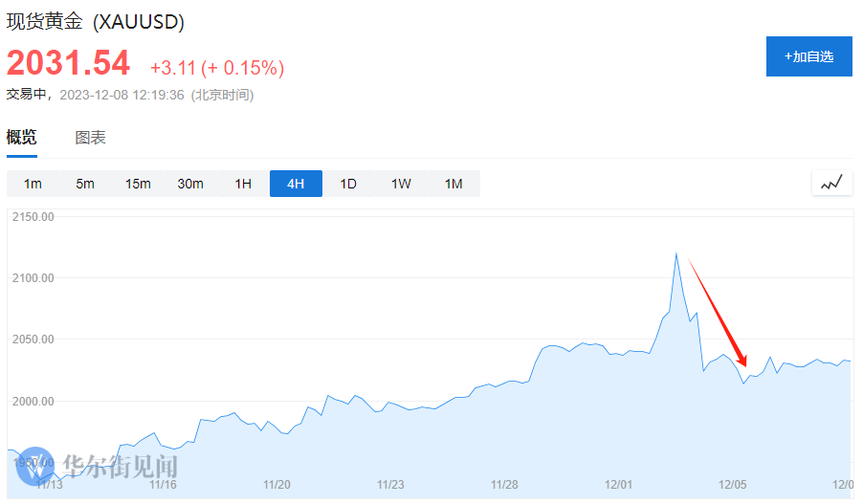Open the 图表 tab
The image size is (863, 504).
[x=90, y=138]
